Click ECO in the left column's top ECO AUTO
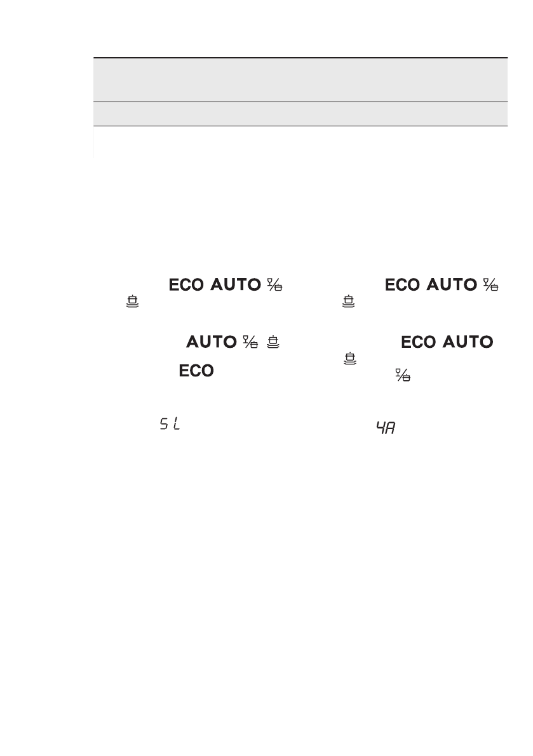 (187, 285)
